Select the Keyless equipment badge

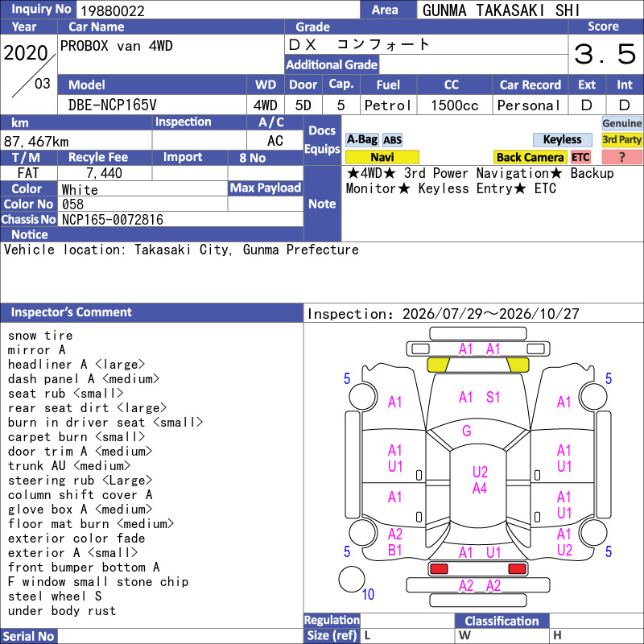click(562, 139)
